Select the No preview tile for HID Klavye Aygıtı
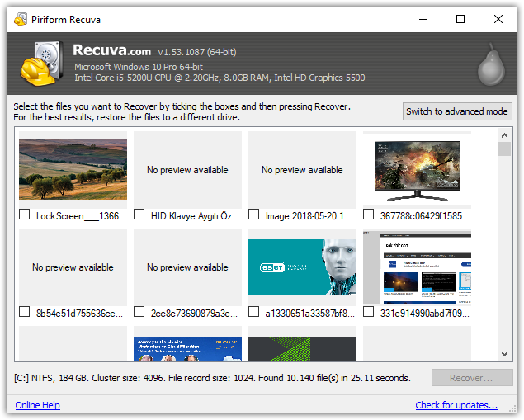Screen dimensions: 524x420 [x=187, y=170]
